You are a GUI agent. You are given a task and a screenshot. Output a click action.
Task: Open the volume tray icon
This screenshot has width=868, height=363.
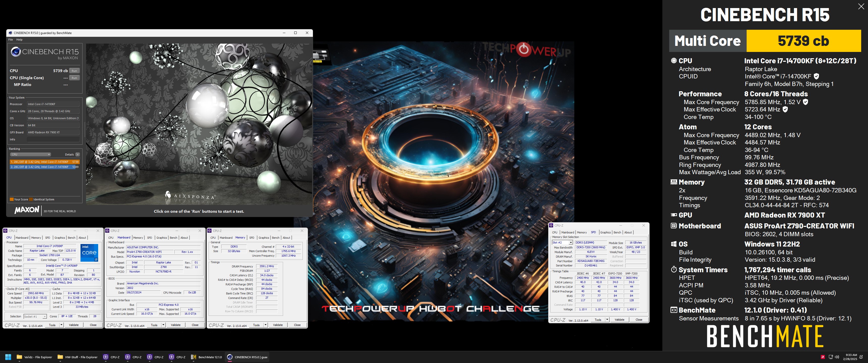click(x=837, y=357)
